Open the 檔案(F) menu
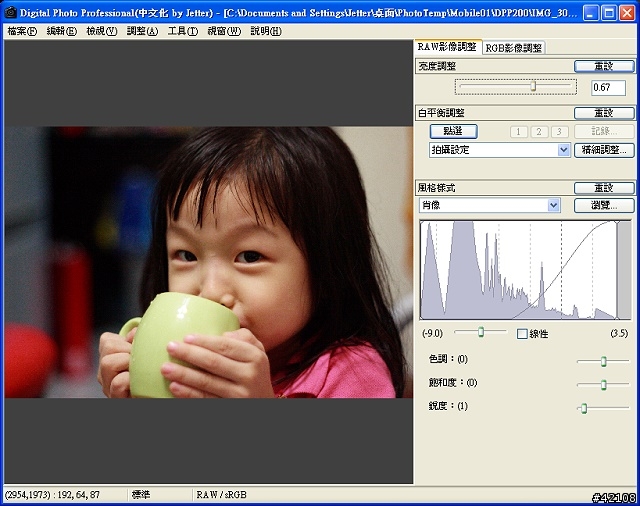Image resolution: width=640 pixels, height=506 pixels. (x=22, y=31)
